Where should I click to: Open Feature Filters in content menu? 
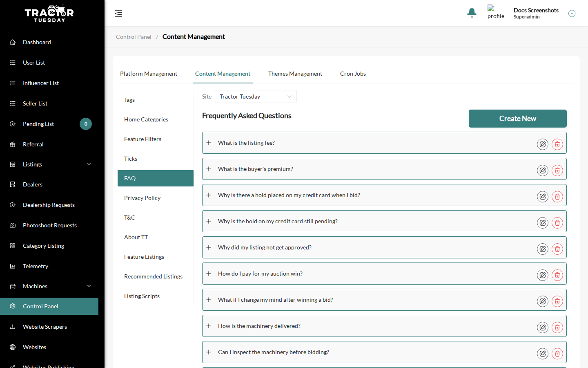(156, 139)
